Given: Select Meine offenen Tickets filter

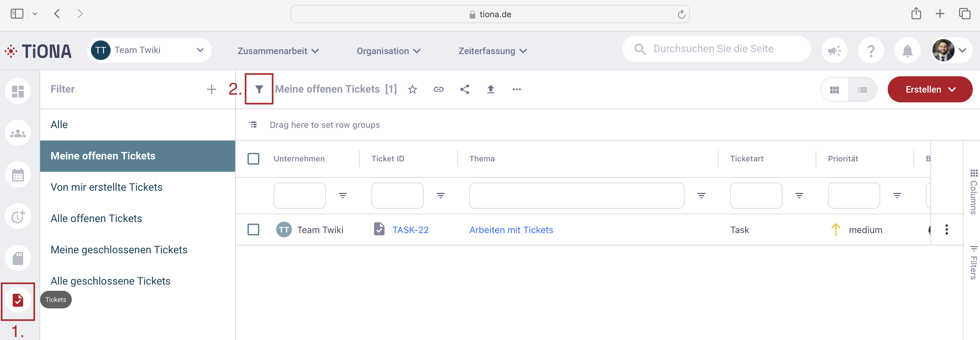Looking at the screenshot, I should 137,156.
